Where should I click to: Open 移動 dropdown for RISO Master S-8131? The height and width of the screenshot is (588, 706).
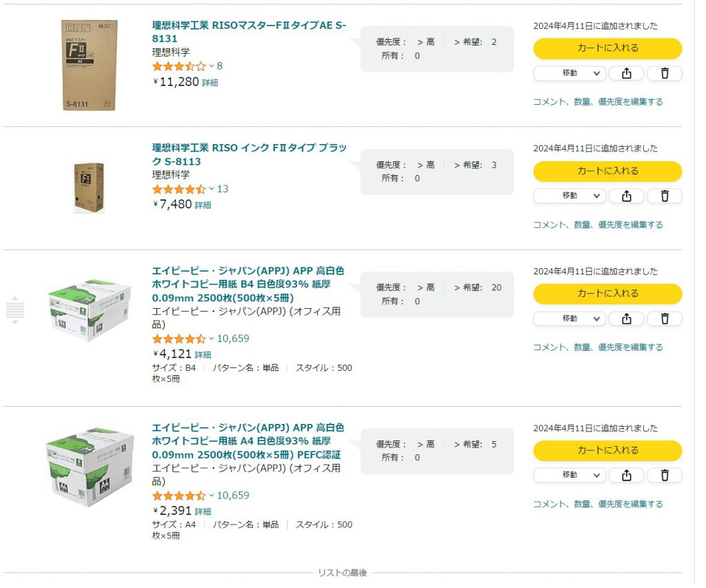[569, 73]
